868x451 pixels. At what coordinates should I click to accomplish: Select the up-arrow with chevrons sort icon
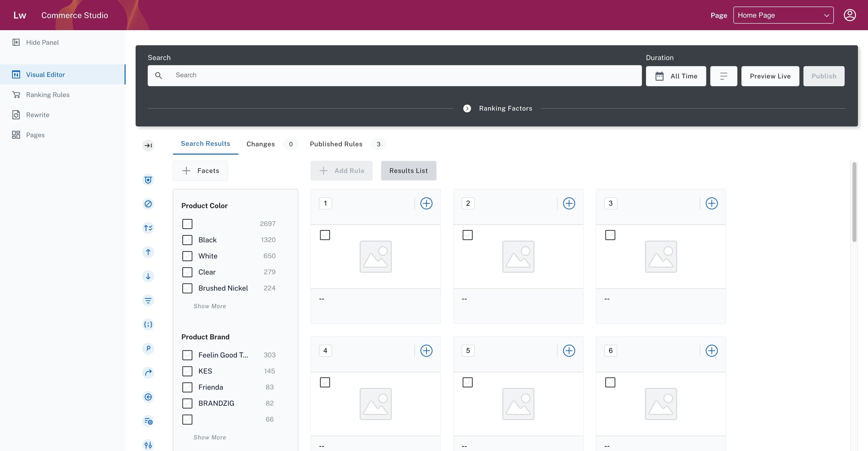(148, 228)
